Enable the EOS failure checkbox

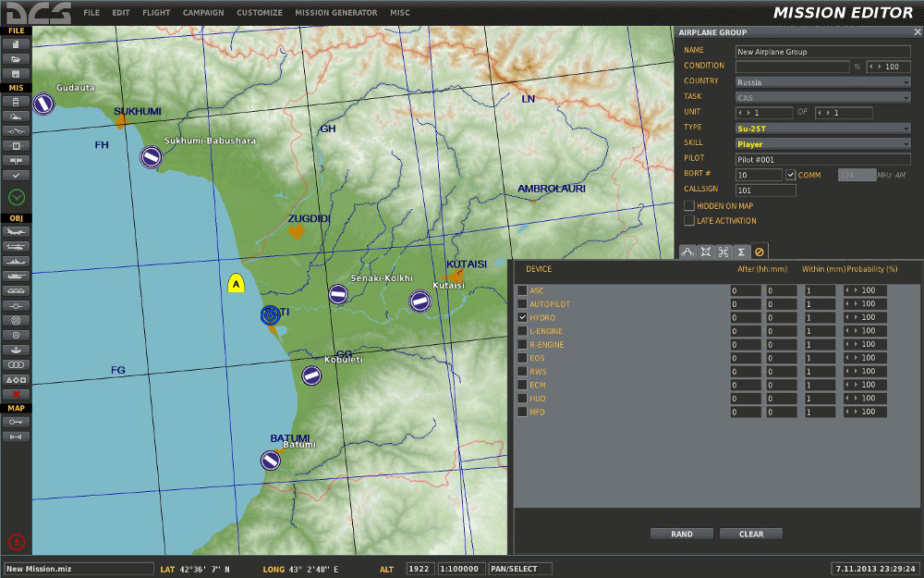(522, 358)
